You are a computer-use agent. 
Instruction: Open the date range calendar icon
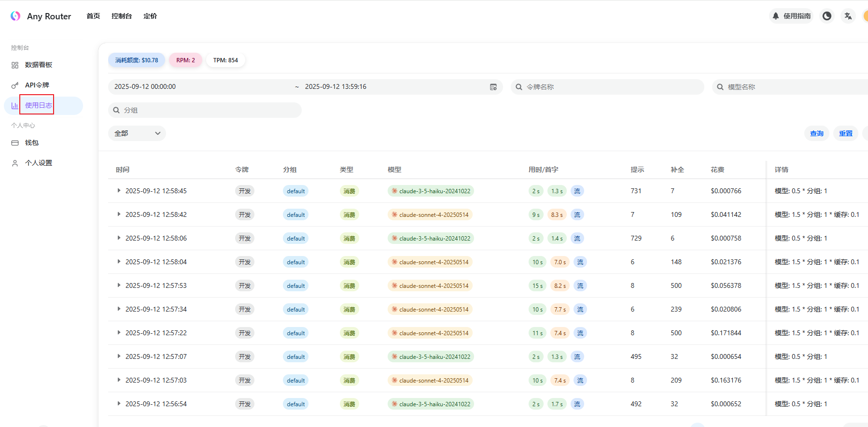click(493, 87)
